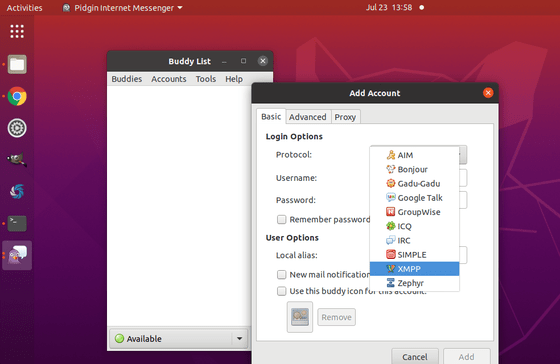
Task: Select the AIM protocol icon
Action: coord(391,155)
